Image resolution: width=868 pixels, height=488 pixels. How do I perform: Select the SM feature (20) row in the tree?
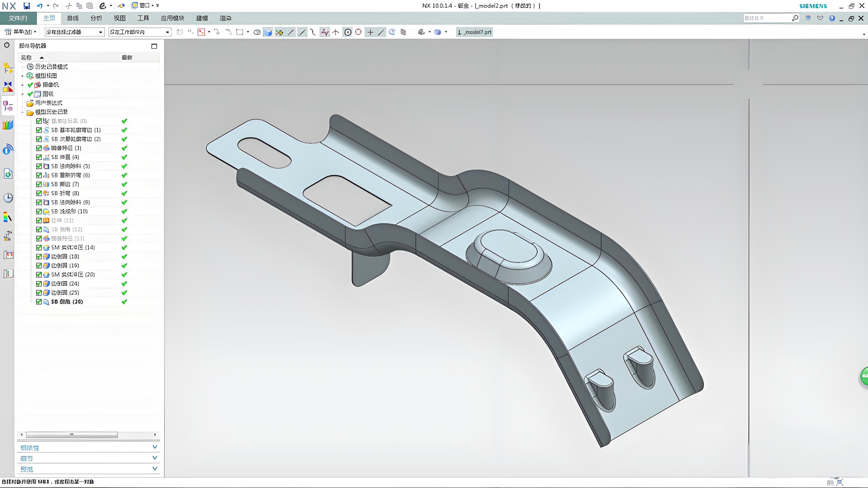point(72,274)
